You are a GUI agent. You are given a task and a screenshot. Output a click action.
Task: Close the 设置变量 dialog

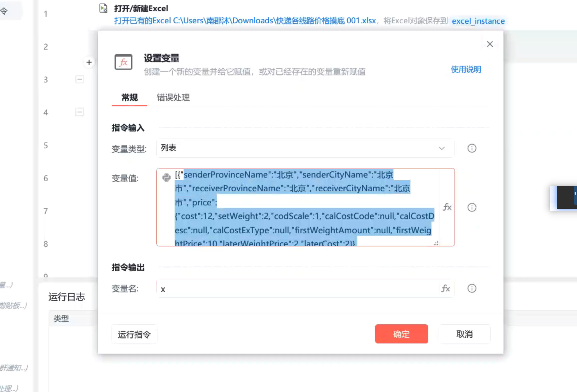tap(490, 44)
